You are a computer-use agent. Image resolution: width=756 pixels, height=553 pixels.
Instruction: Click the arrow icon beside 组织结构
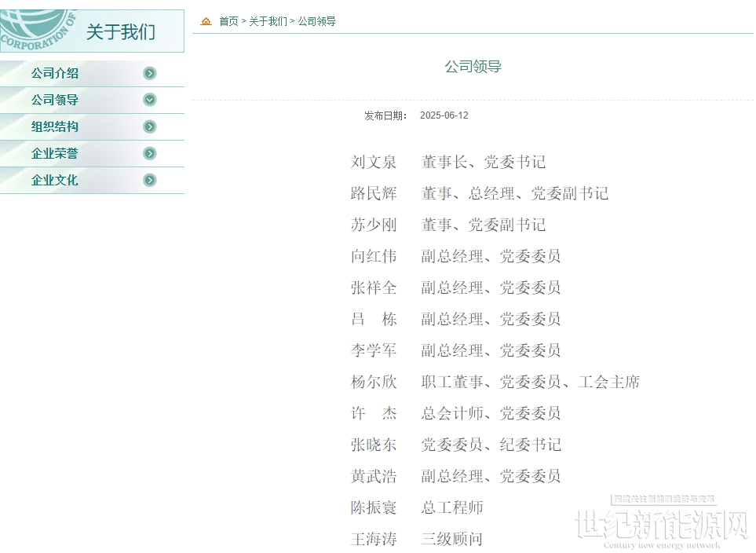pyautogui.click(x=150, y=127)
